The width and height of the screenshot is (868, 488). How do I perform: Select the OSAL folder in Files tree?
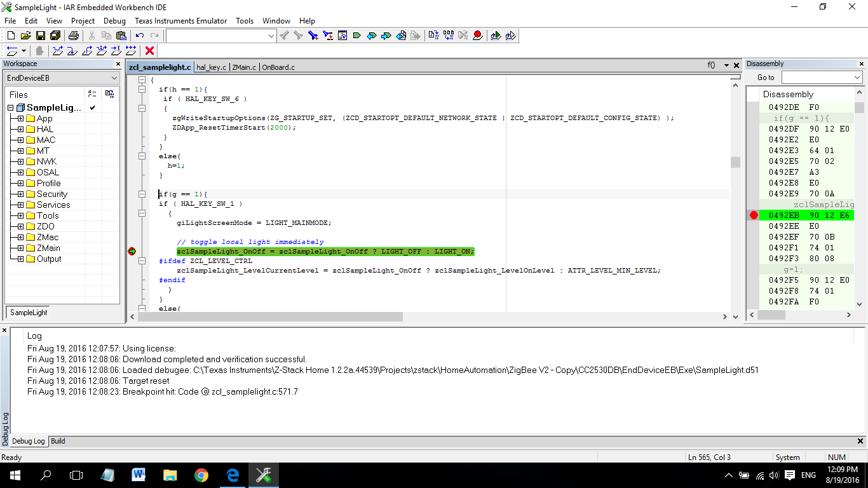(x=48, y=172)
